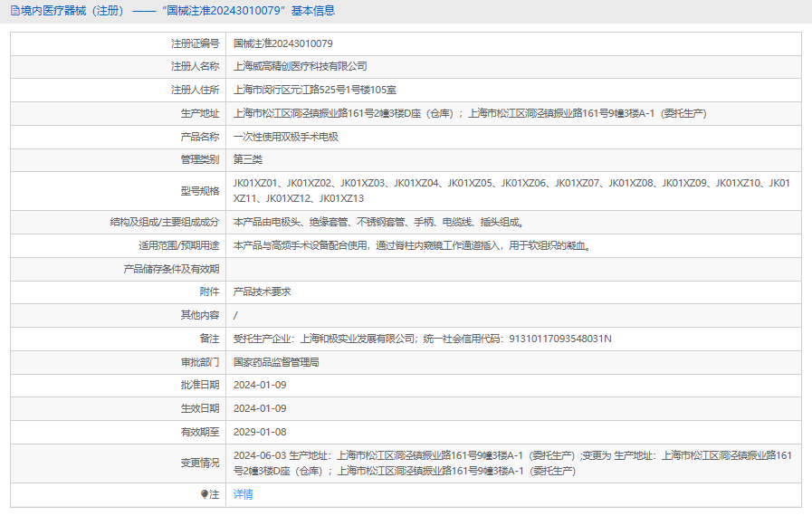812x516 pixels.
Task: Click product name 一次性使用双极手术电极
Action: tap(285, 137)
